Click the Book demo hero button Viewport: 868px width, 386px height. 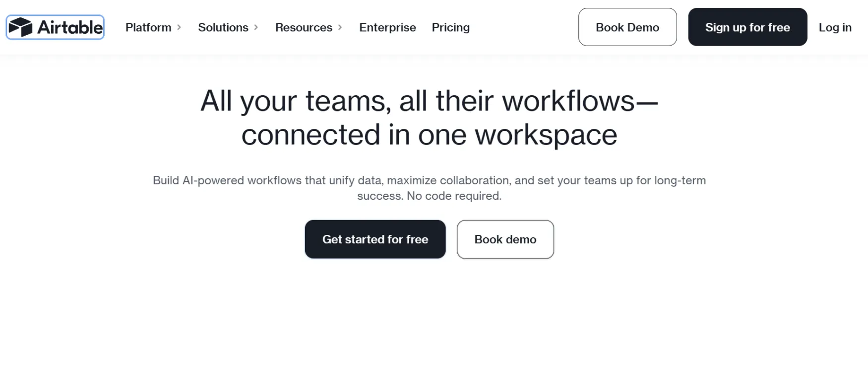click(x=505, y=239)
